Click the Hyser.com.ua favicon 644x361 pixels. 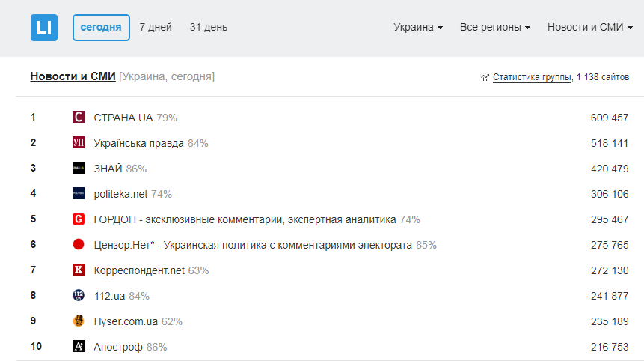click(x=79, y=321)
